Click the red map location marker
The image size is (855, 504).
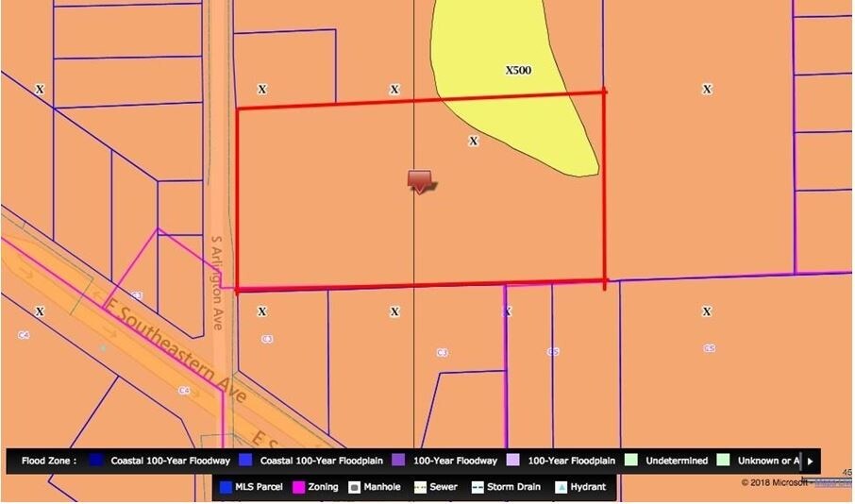click(422, 182)
